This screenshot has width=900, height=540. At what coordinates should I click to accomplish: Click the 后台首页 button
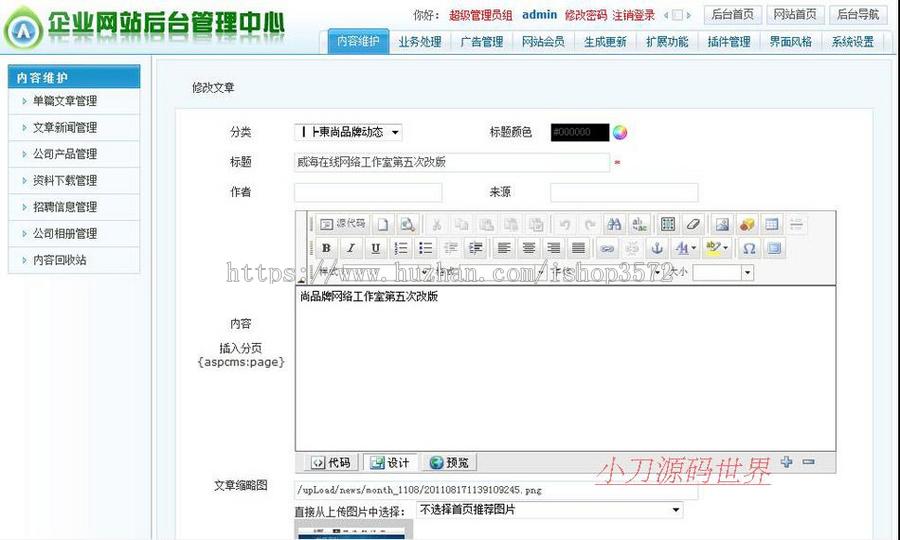[x=733, y=14]
